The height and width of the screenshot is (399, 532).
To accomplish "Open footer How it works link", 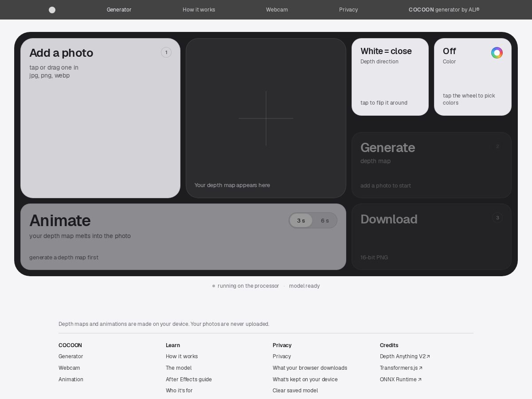I will coord(182,356).
